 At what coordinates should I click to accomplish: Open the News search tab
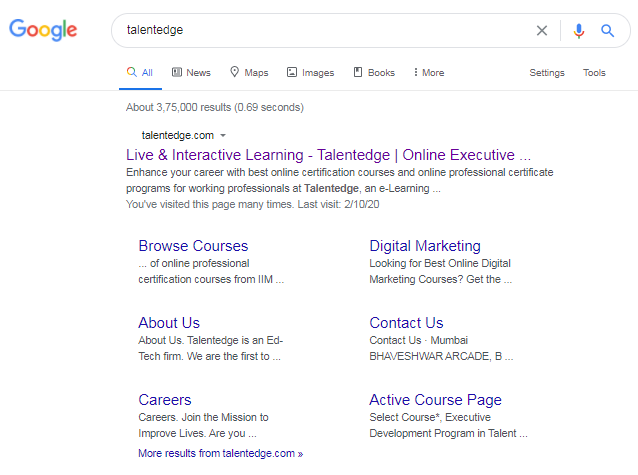191,73
